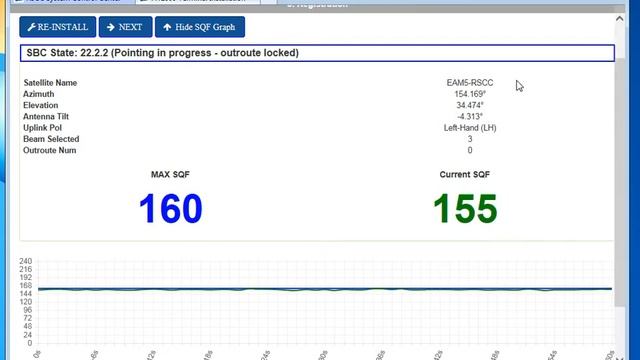Click the 0s label on time axis
The width and height of the screenshot is (640, 360).
pyautogui.click(x=37, y=354)
